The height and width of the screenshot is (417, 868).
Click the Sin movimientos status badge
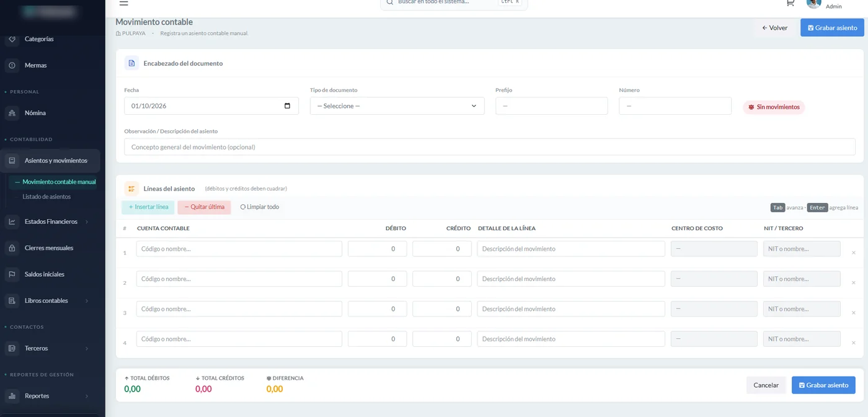[x=774, y=107]
